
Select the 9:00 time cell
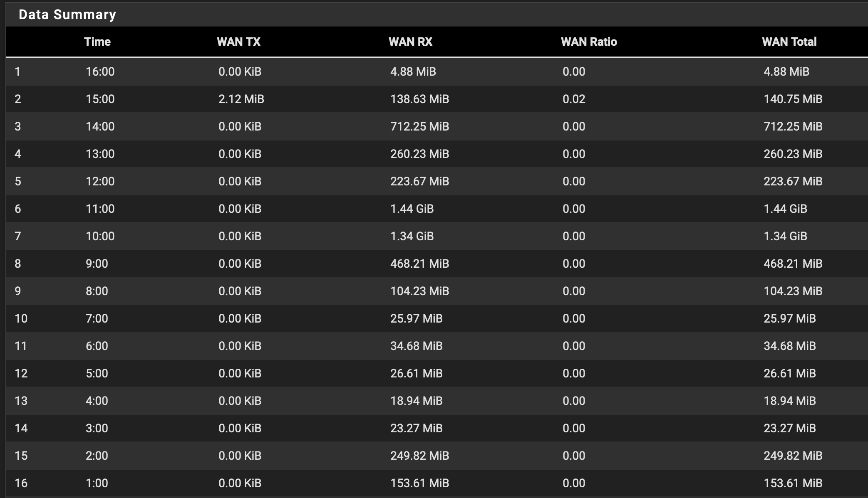pyautogui.click(x=97, y=264)
